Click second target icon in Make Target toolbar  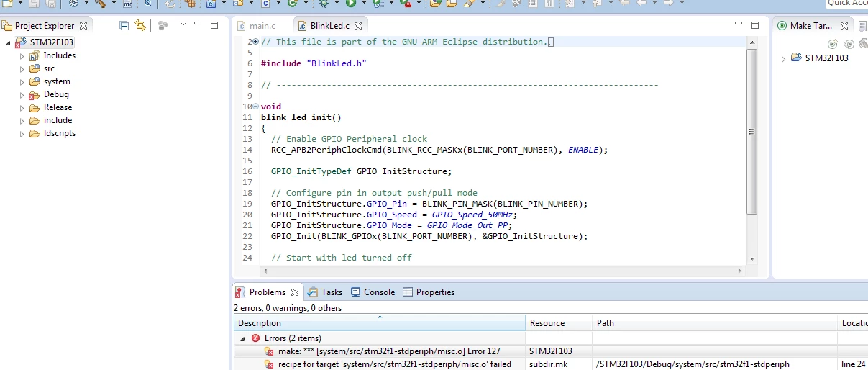coord(849,44)
